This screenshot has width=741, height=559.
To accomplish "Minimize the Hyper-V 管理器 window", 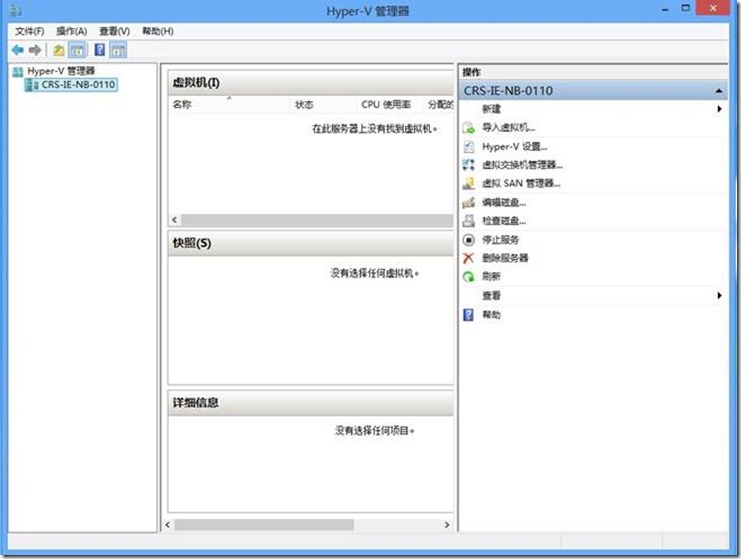I will (665, 9).
